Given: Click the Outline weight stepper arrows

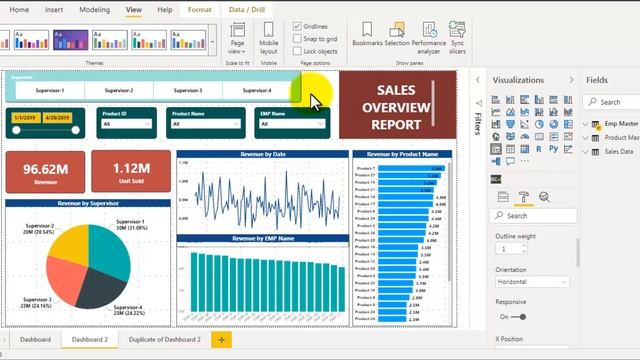Looking at the screenshot, I should pyautogui.click(x=524, y=249).
